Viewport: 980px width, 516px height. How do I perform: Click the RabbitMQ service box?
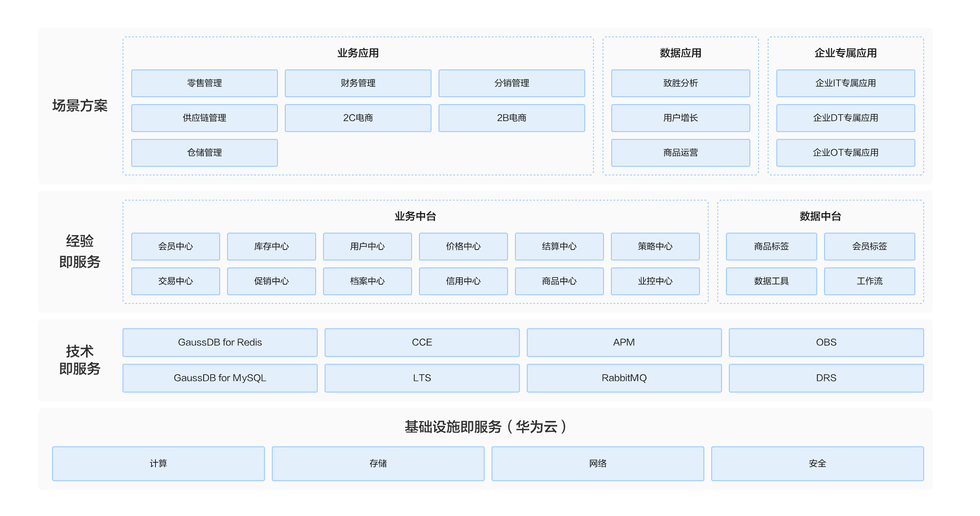[624, 378]
